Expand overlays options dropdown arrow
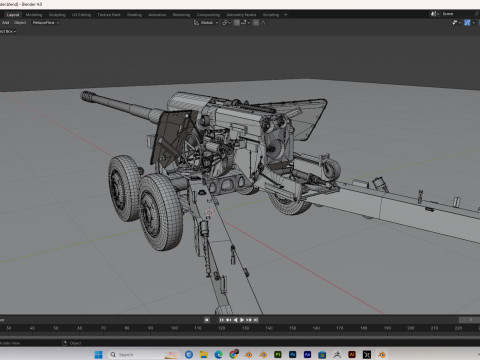Screen dimensions: 480x360 click(x=474, y=23)
